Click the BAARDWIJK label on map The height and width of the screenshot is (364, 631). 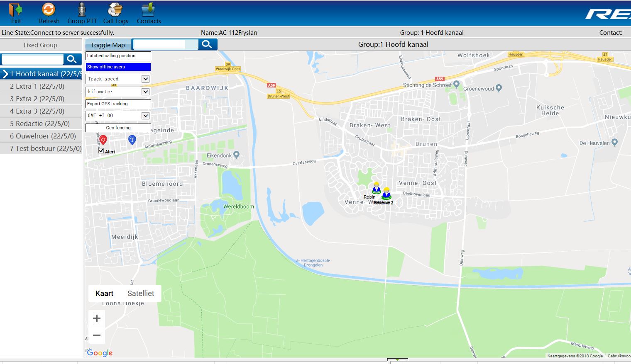[207, 88]
